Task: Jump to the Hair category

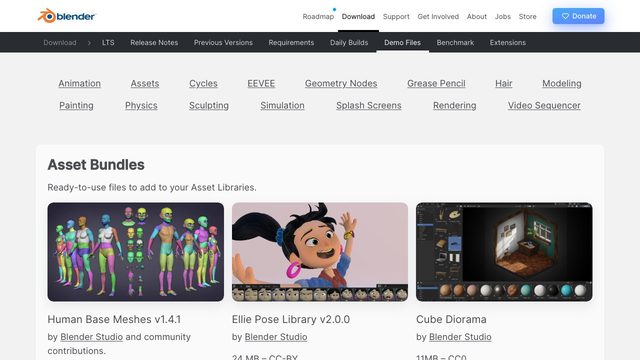Action: 504,83
